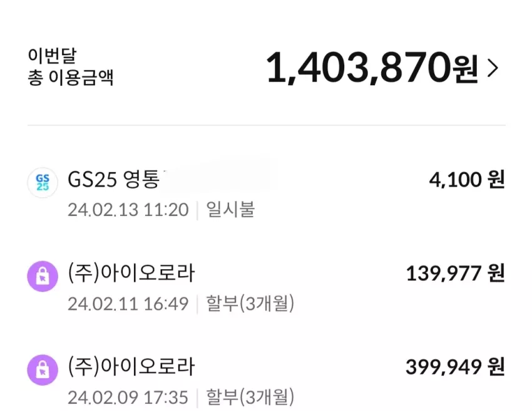
Task: Tap the 총 이용금액 text line
Action: tap(70, 78)
